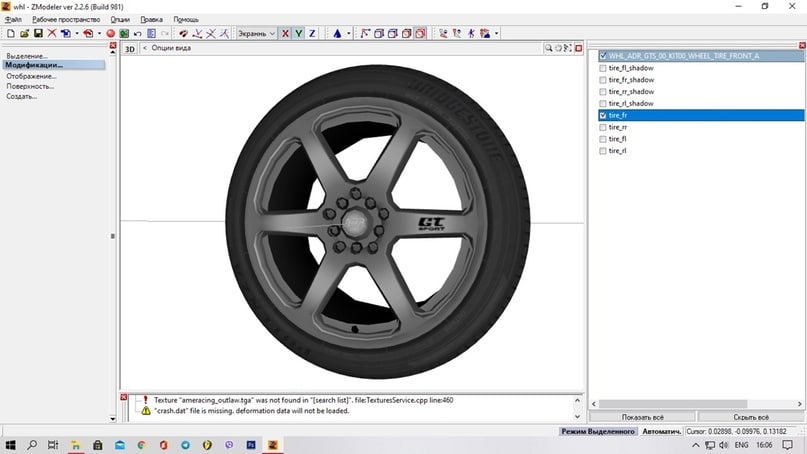Click the red-highlighted view mode cube icon
807x454 pixels.
point(420,33)
